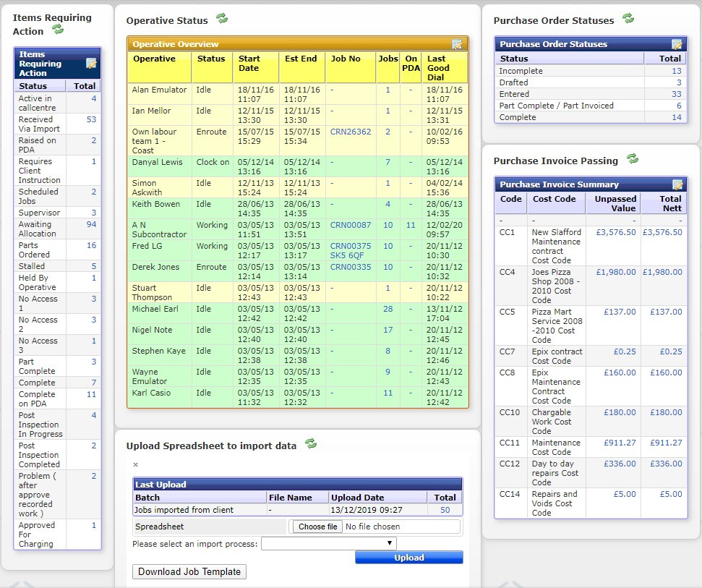Open job CRN00335
Image resolution: width=702 pixels, height=588 pixels.
[351, 267]
